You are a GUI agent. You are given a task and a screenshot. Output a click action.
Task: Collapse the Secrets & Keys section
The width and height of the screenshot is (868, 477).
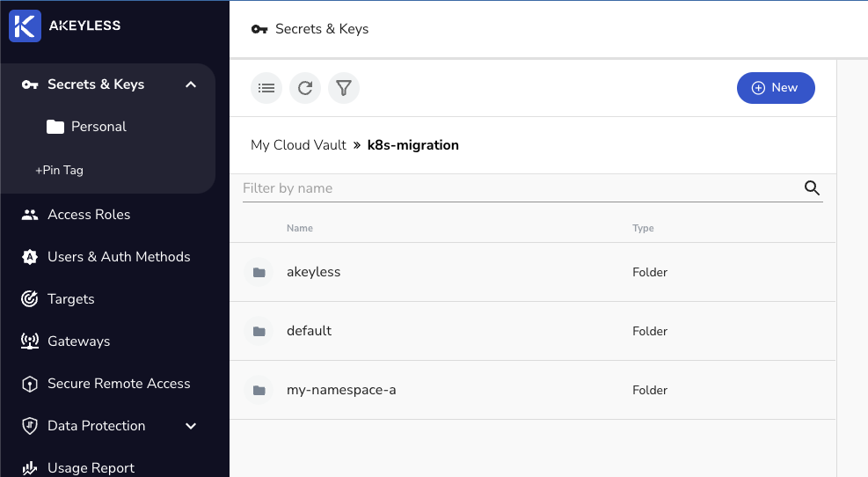tap(191, 84)
